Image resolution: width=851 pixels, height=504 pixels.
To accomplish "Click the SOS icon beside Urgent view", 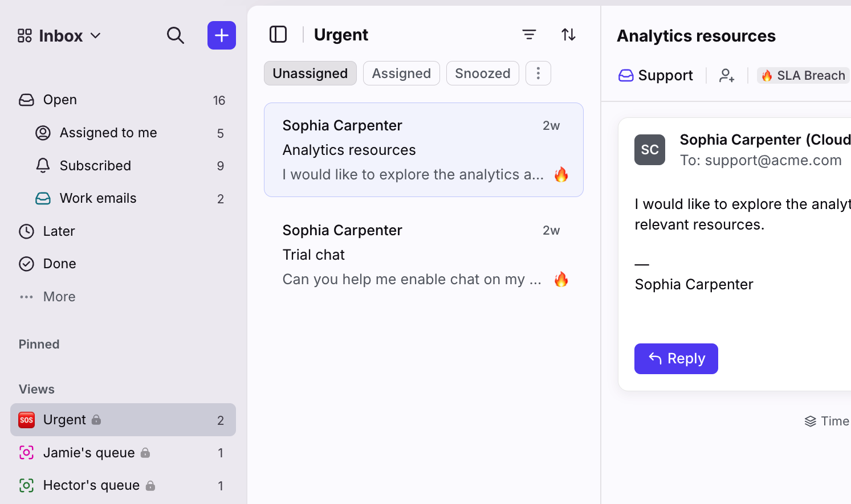I will (27, 420).
